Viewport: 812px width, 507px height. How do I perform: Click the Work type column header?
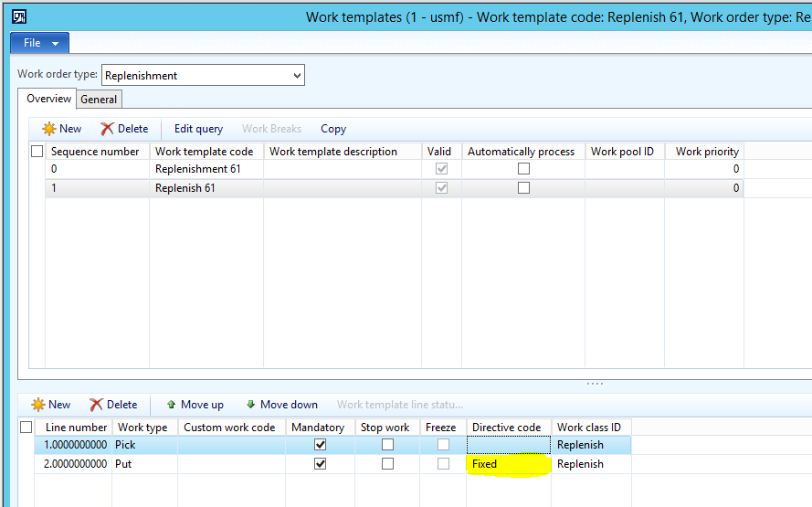coord(145,428)
